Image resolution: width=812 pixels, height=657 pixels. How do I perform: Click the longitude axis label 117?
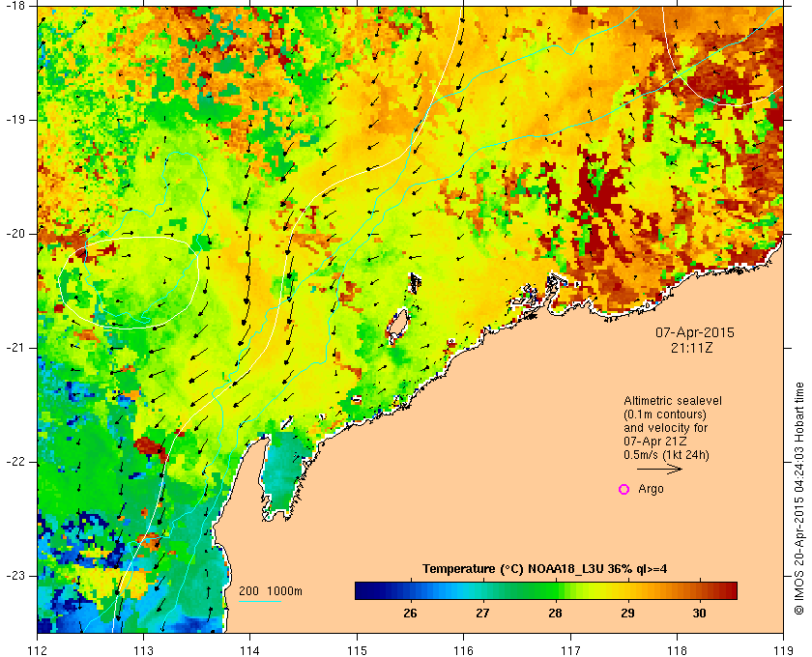point(570,650)
